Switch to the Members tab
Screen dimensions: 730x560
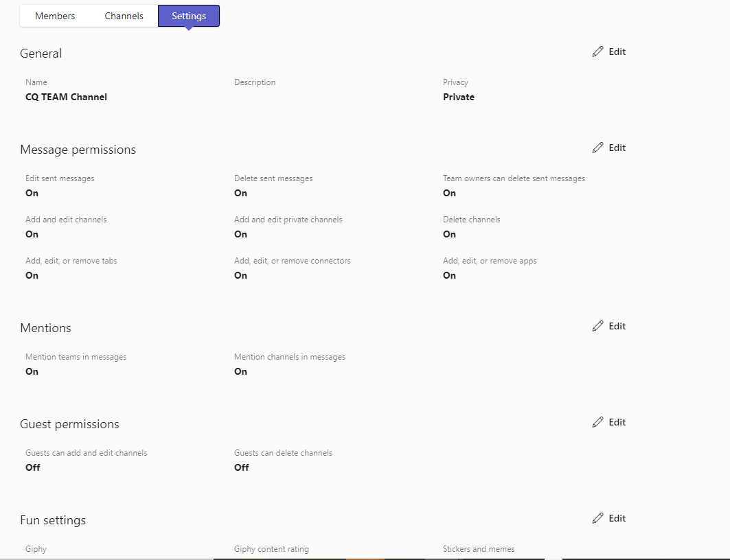click(x=55, y=15)
